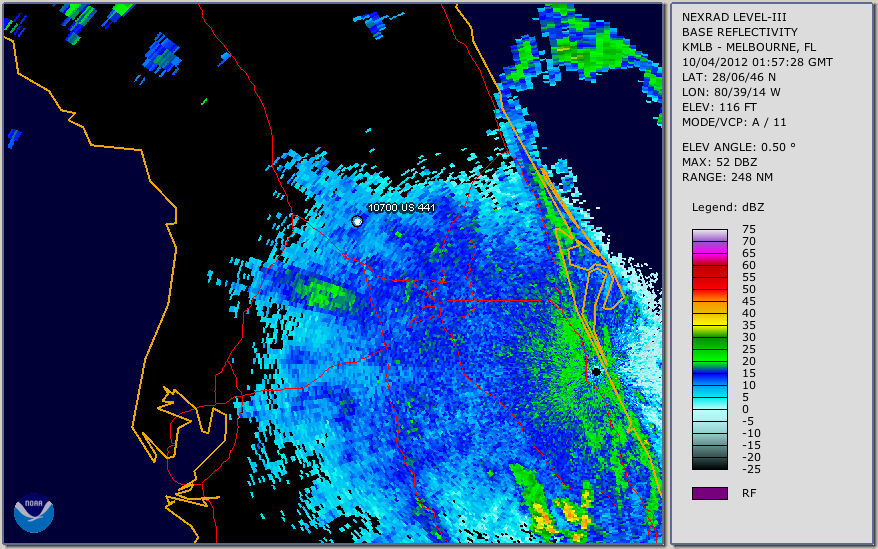Click the black radar site dot
878x549 pixels.
point(596,371)
